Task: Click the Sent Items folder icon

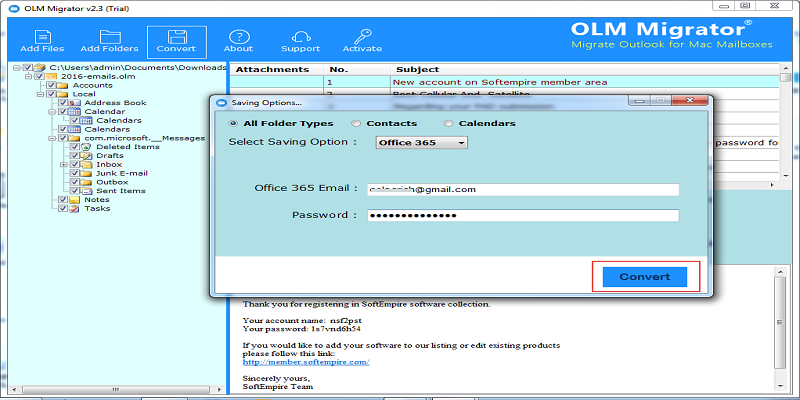Action: (87, 191)
